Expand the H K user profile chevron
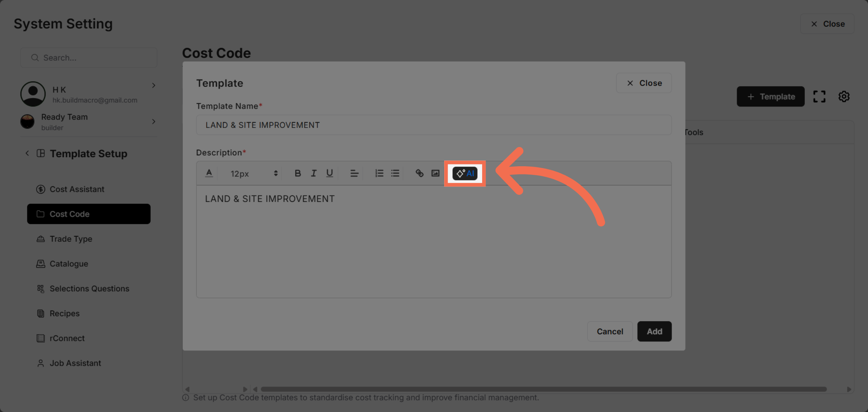The height and width of the screenshot is (412, 868). click(154, 86)
